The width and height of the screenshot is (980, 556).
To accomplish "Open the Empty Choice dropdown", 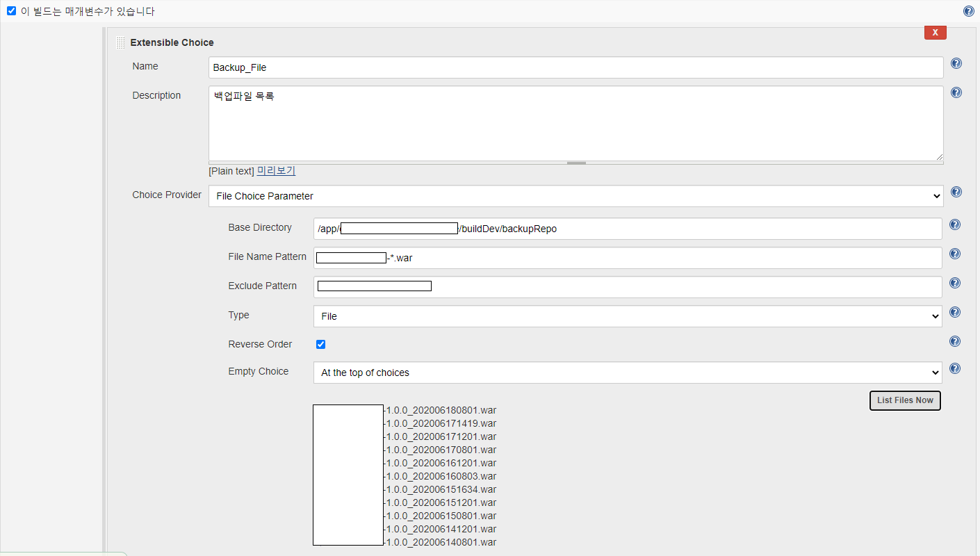I will (x=628, y=373).
